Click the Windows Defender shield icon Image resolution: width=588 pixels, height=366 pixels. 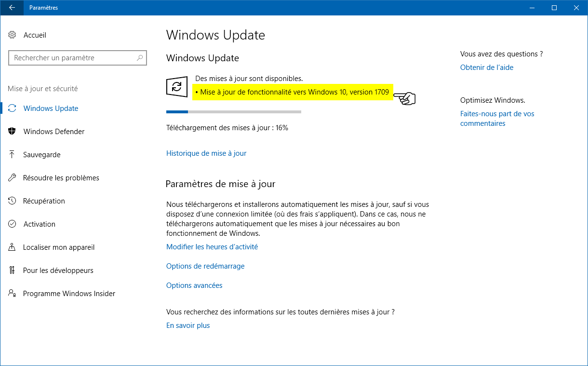point(13,132)
